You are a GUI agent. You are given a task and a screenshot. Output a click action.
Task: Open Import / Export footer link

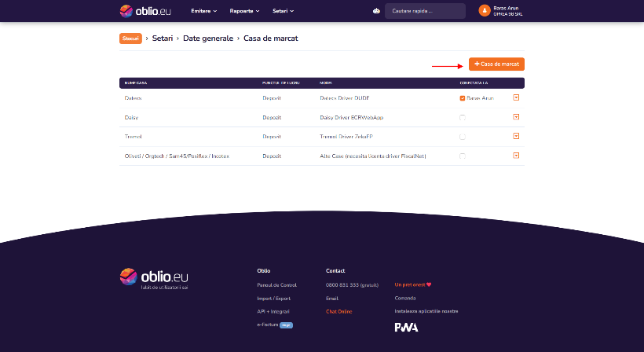pyautogui.click(x=273, y=299)
